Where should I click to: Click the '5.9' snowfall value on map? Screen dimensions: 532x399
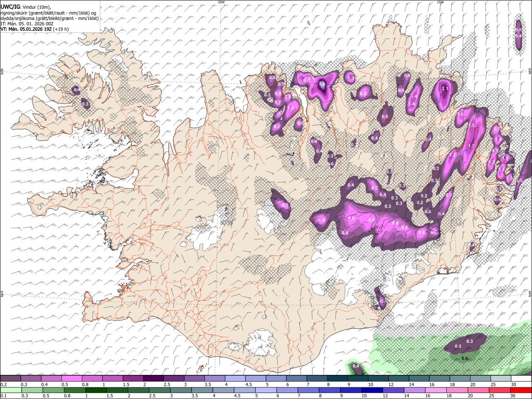click(322, 84)
